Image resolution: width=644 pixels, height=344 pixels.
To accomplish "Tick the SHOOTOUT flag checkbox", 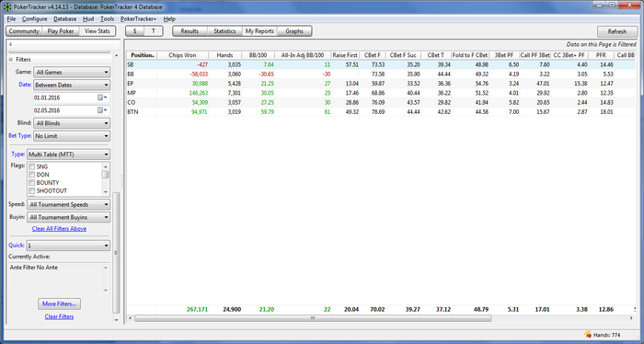I will tap(31, 191).
